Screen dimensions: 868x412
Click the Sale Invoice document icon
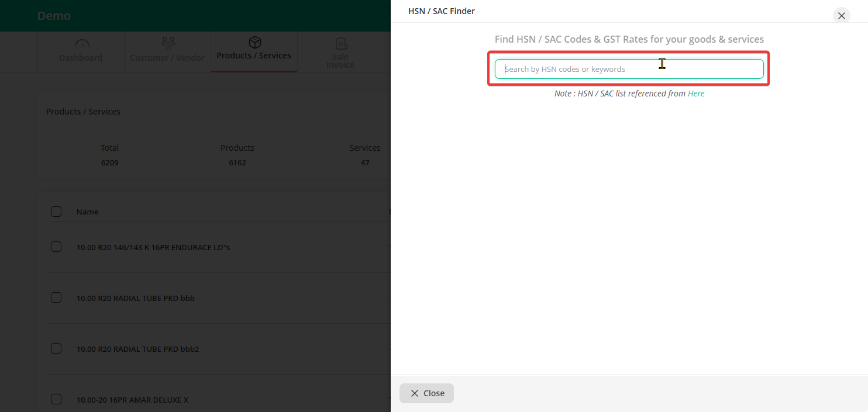(341, 44)
